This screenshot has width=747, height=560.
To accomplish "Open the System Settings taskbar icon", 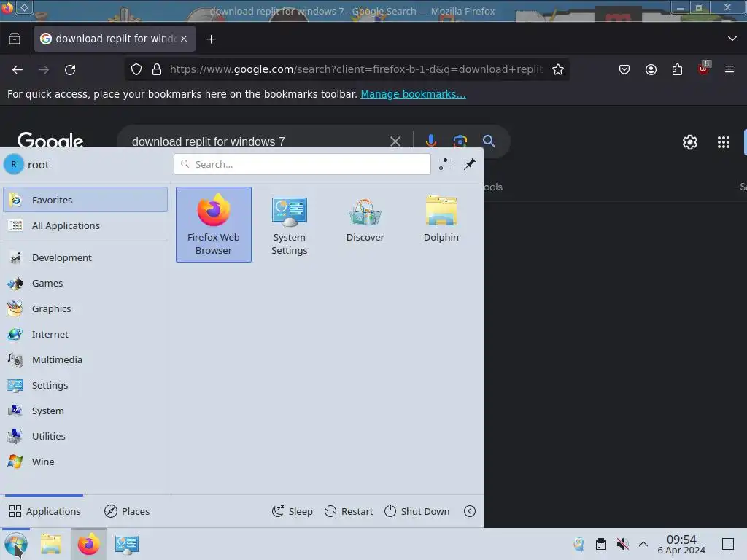I will pos(127,544).
